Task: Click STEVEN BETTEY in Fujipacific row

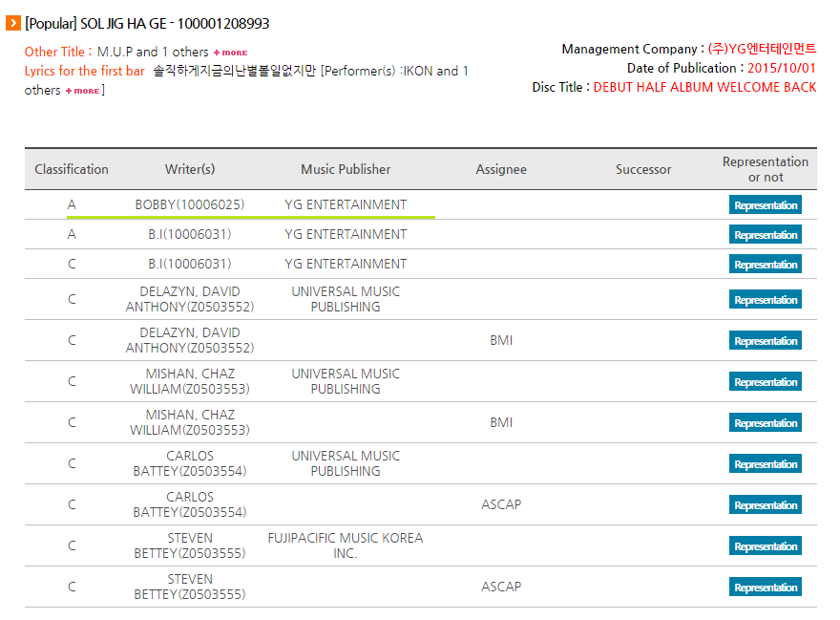Action: click(190, 545)
